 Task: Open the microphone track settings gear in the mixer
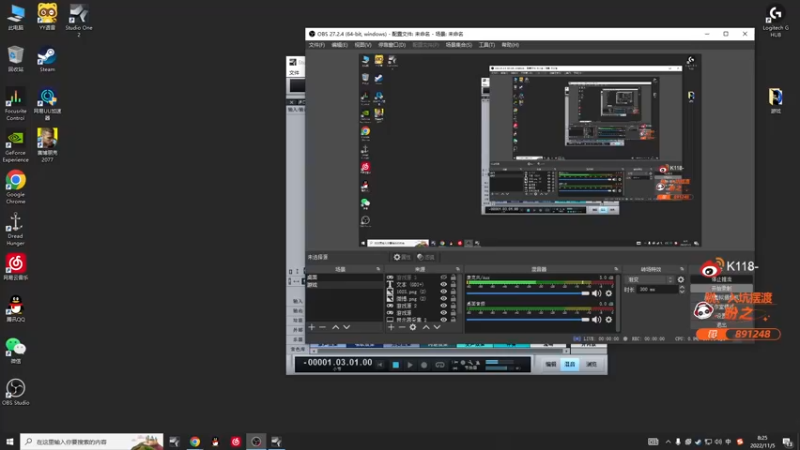tap(609, 293)
